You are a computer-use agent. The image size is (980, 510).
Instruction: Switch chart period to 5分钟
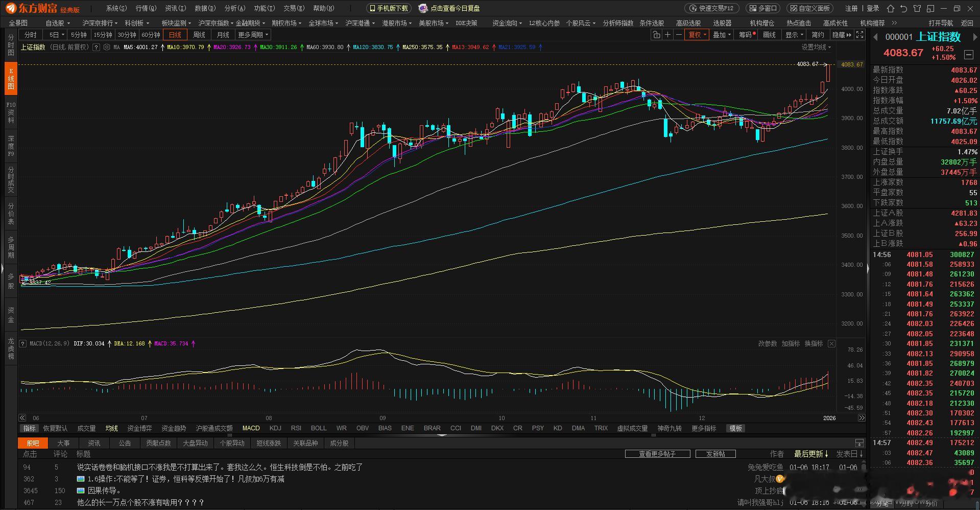click(79, 35)
